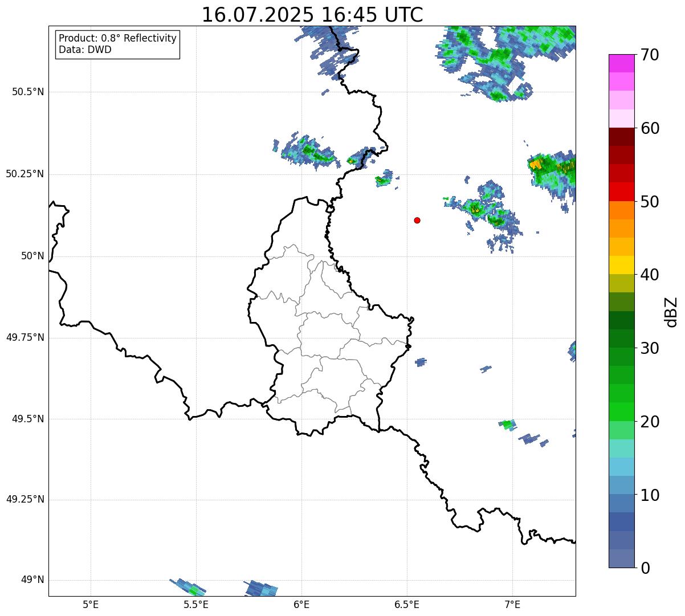
Task: Click the palest pink colorbar segment above 60
Action: [622, 119]
